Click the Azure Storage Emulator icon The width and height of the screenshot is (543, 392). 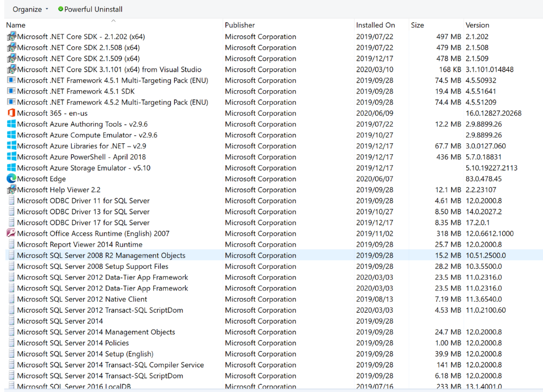[11, 168]
